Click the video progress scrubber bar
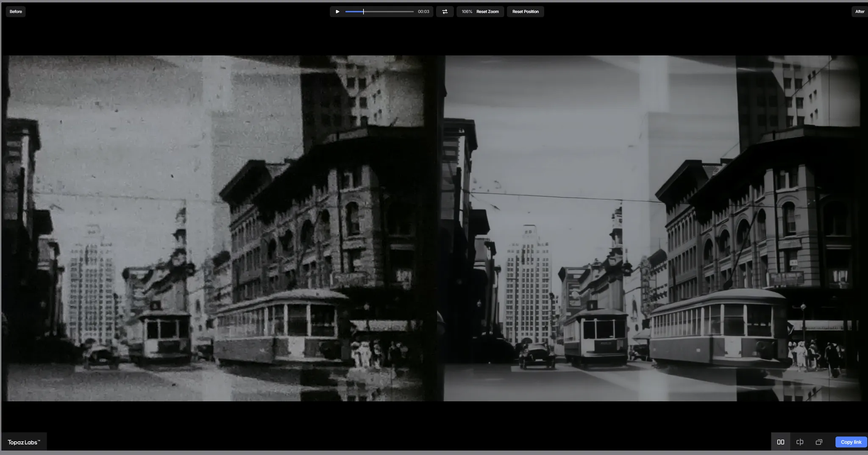868x455 pixels. pyautogui.click(x=379, y=11)
